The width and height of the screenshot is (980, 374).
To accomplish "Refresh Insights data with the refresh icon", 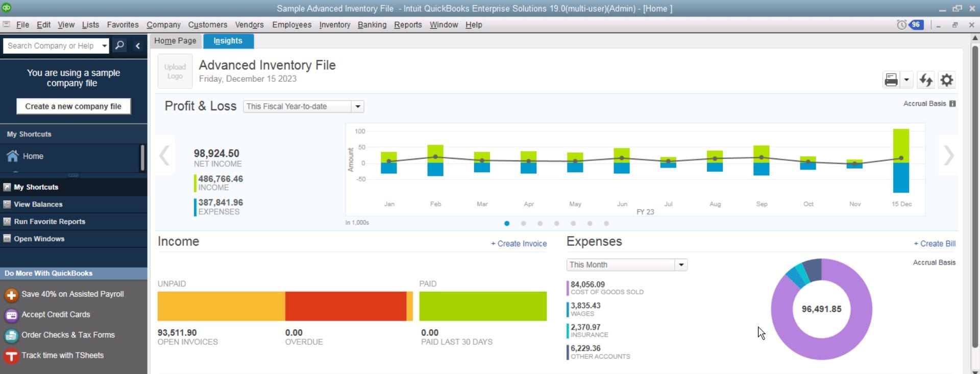I will (x=925, y=80).
